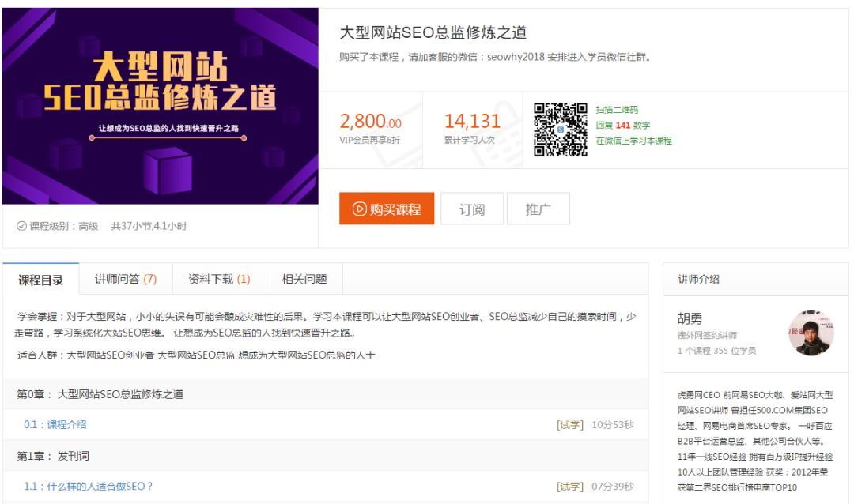Screen dimensions: 854x504
Task: Open lesson 1.1：什么样的人适合做SEO？
Action: pyautogui.click(x=89, y=487)
